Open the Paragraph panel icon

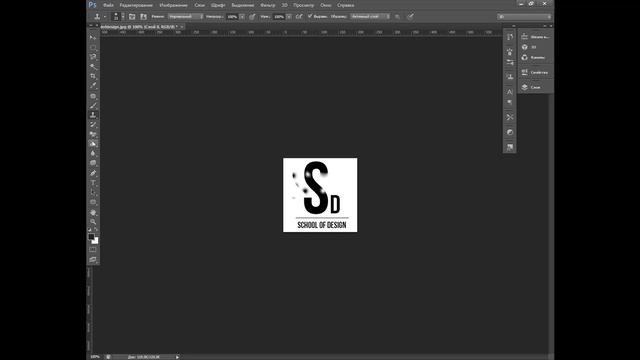click(510, 102)
